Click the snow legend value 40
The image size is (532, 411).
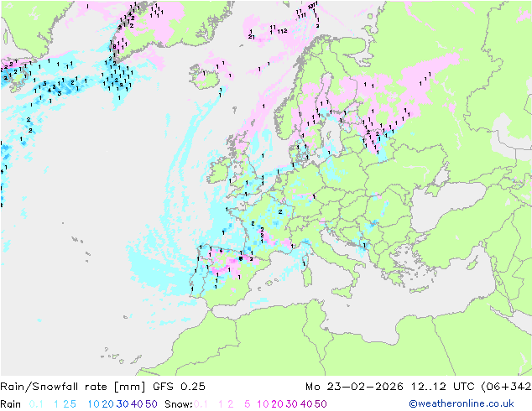click(306, 404)
